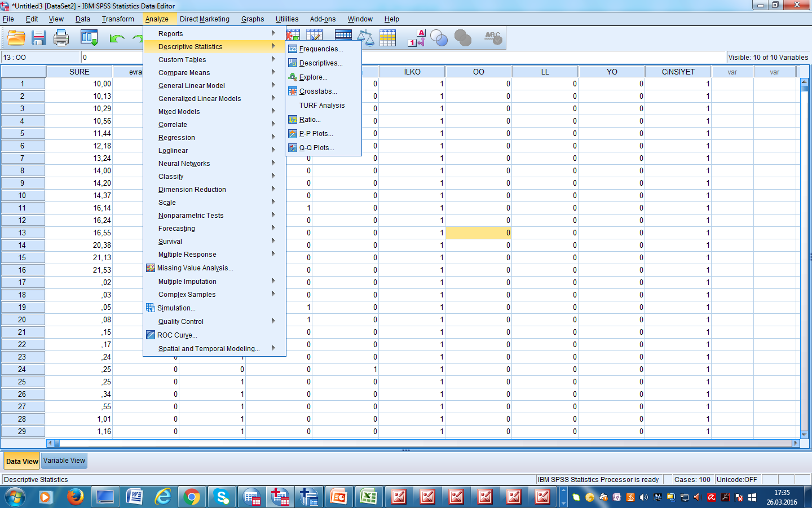Launch Firefox from the Windows taskbar
Viewport: 812px width, 508px height.
[x=75, y=497]
